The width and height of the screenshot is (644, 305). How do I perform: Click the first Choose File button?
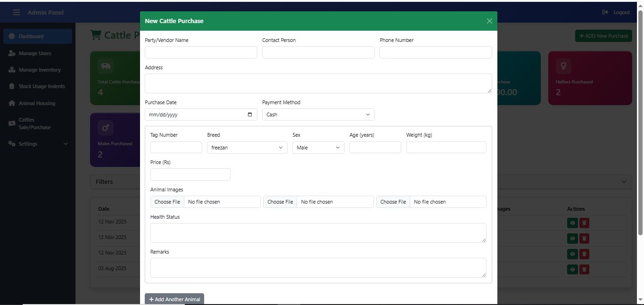coord(167,202)
